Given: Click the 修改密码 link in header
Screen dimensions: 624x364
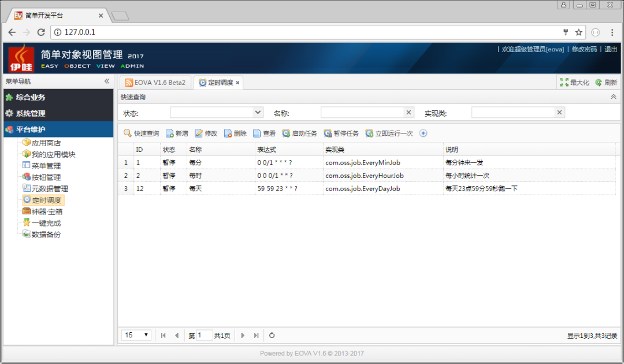Looking at the screenshot, I should click(584, 50).
